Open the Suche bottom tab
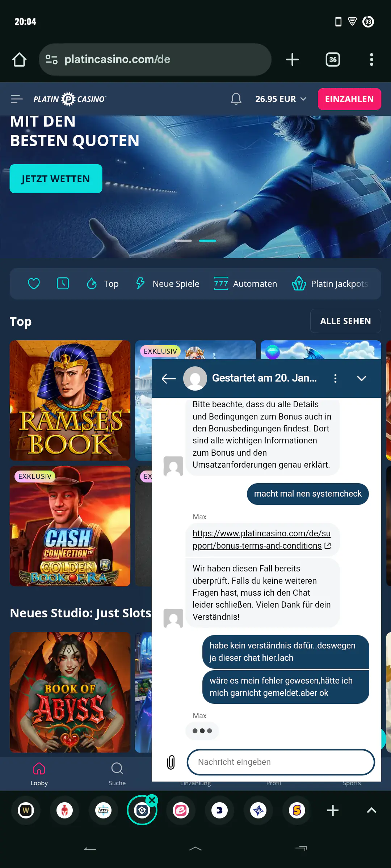This screenshot has height=868, width=391. point(117,774)
